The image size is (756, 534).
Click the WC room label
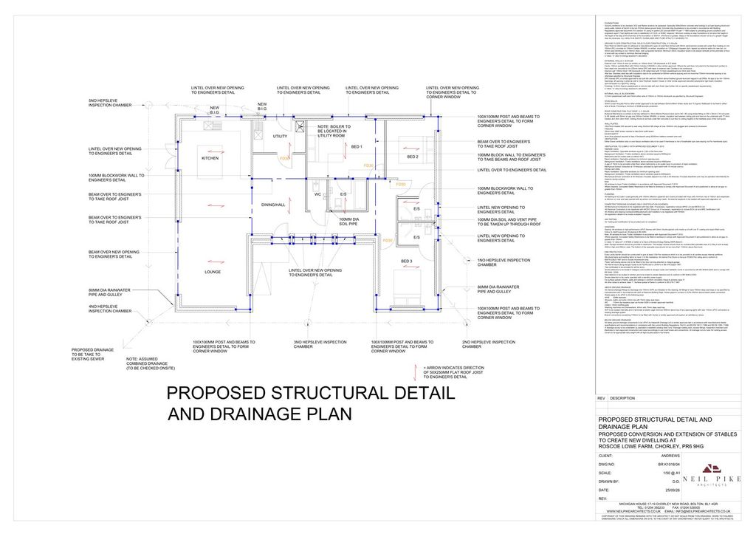click(x=317, y=194)
